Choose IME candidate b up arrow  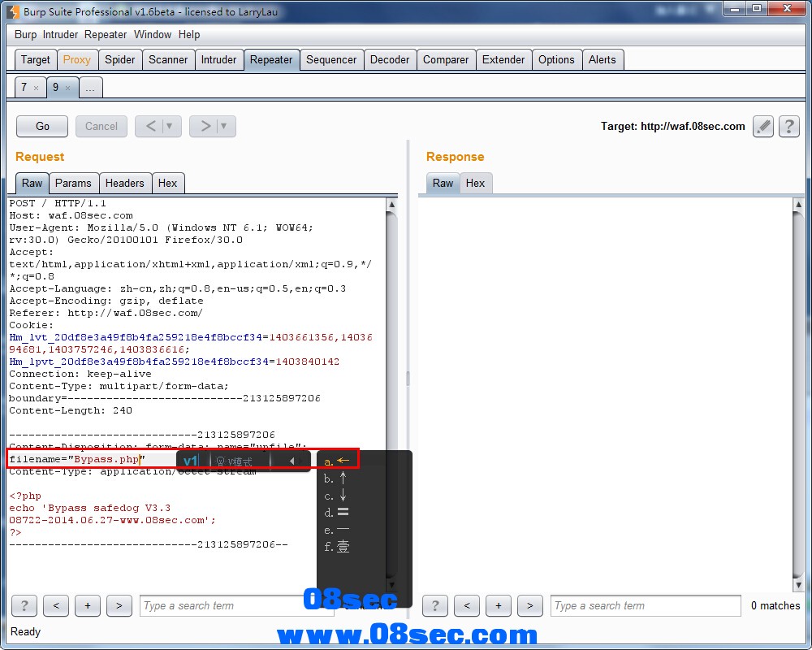[335, 478]
